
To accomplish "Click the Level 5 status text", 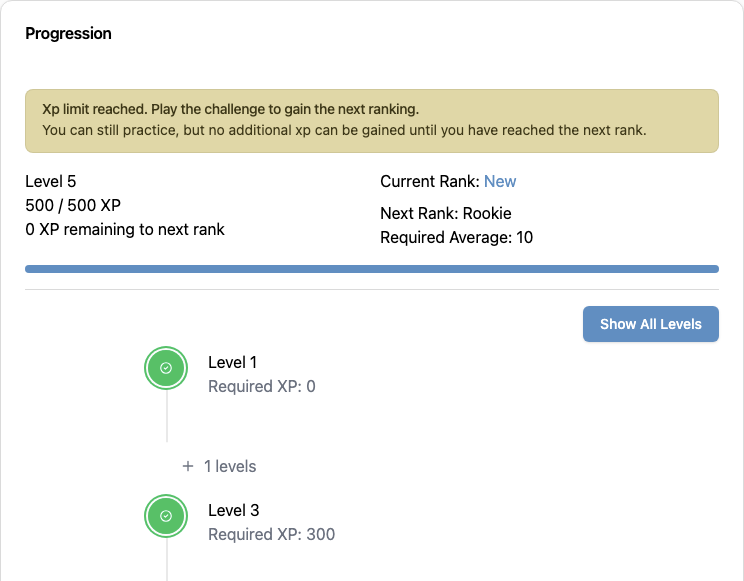I will click(x=51, y=181).
